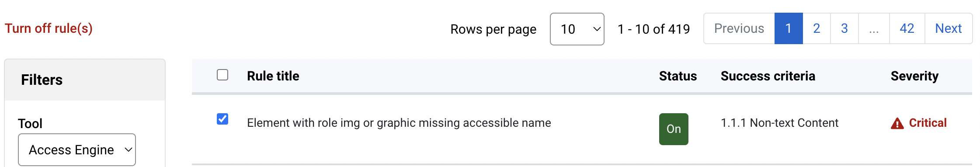Jump to last page 42
Viewport: 980px width, 167px height.
(907, 28)
